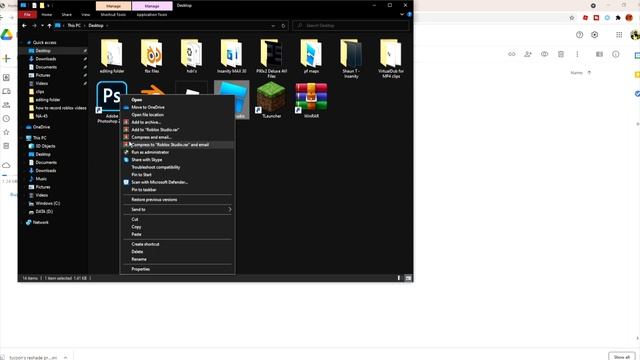The image size is (640, 360).
Task: Click the Drive trash remove icon
Action: pyautogui.click(x=561, y=54)
